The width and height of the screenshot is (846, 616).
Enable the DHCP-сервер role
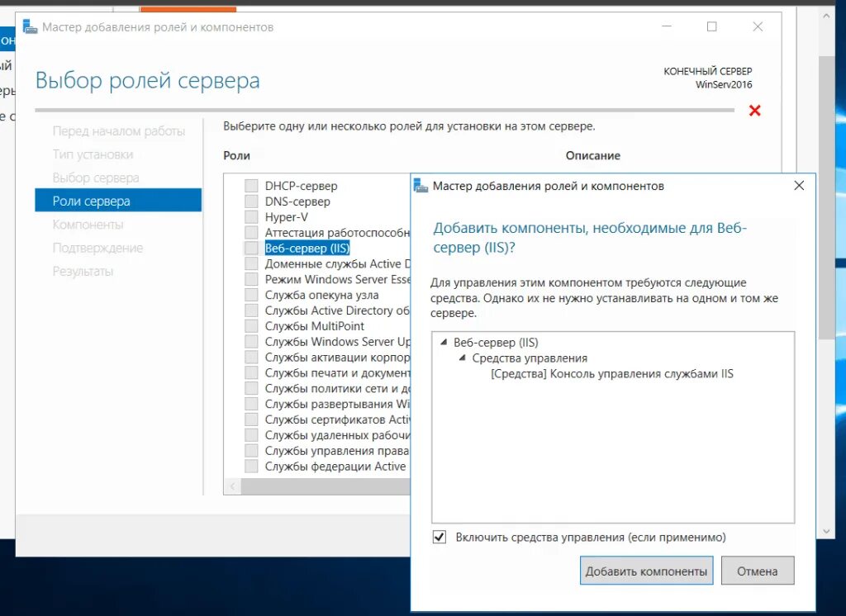250,185
